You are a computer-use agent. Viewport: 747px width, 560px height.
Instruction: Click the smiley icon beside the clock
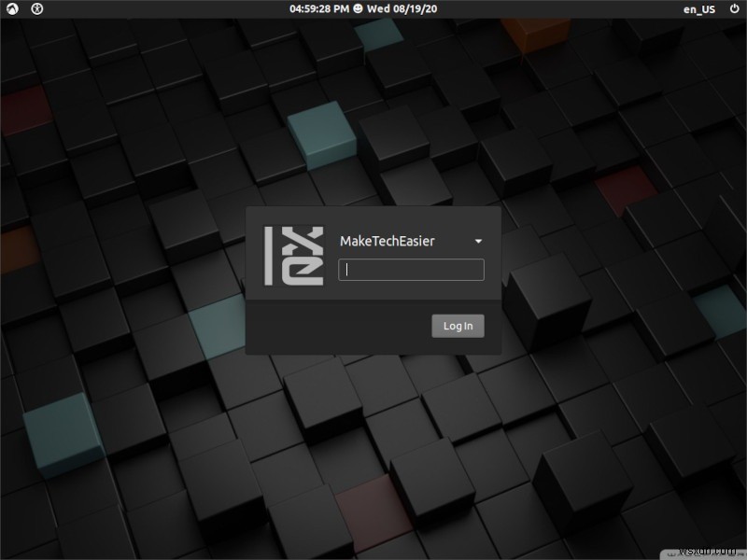tap(359, 9)
